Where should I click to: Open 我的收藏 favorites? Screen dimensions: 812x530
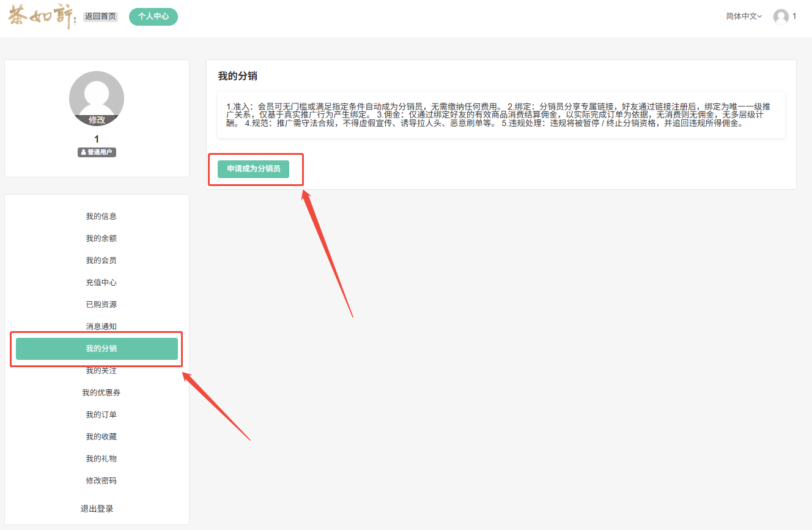101,437
